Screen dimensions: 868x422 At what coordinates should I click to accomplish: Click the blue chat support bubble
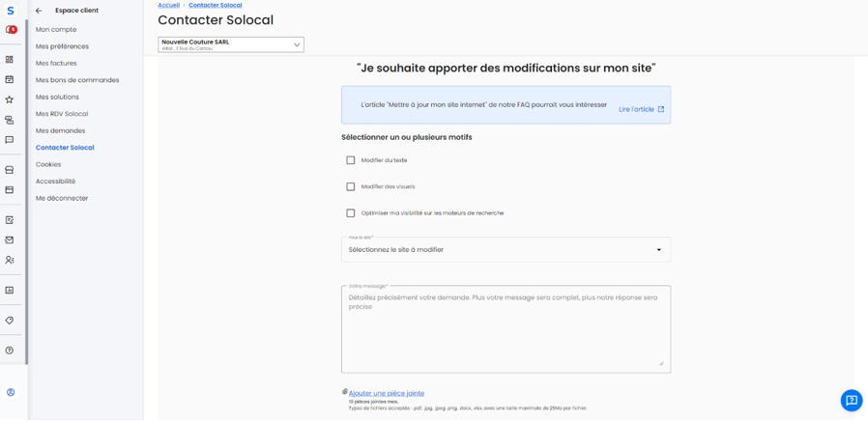point(852,400)
